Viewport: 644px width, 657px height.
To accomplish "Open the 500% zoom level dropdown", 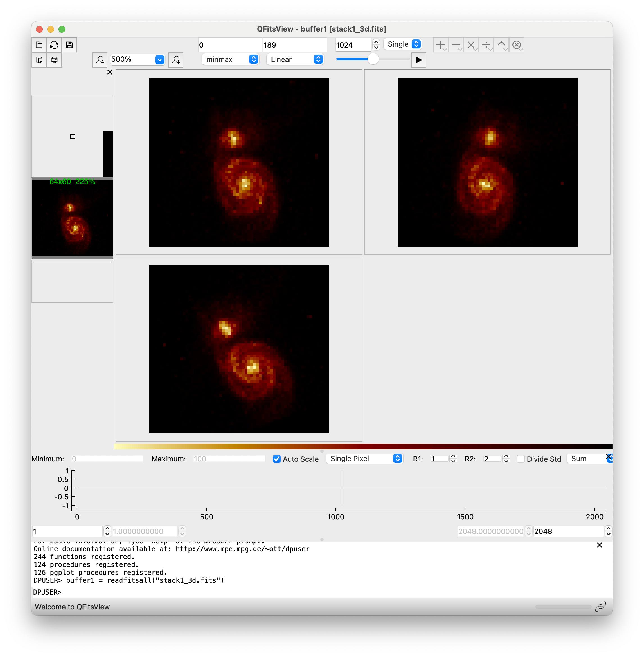I will [x=159, y=60].
